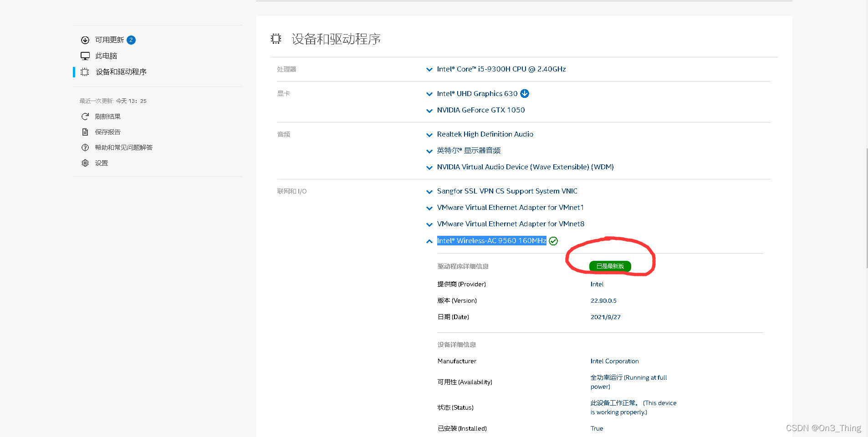The image size is (868, 437).
Task: Expand the VMware VMnet1 adapter chevron
Action: click(429, 208)
